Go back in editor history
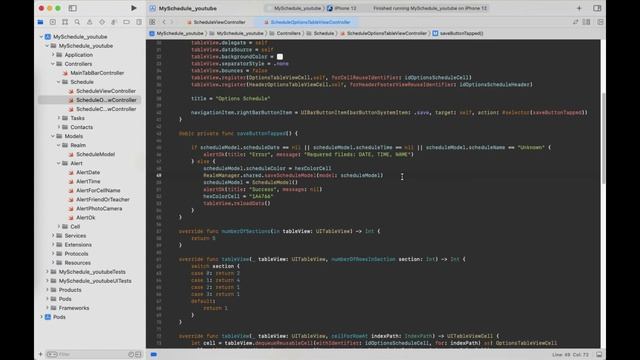Viewport: 640px width, 360px height. (x=164, y=22)
